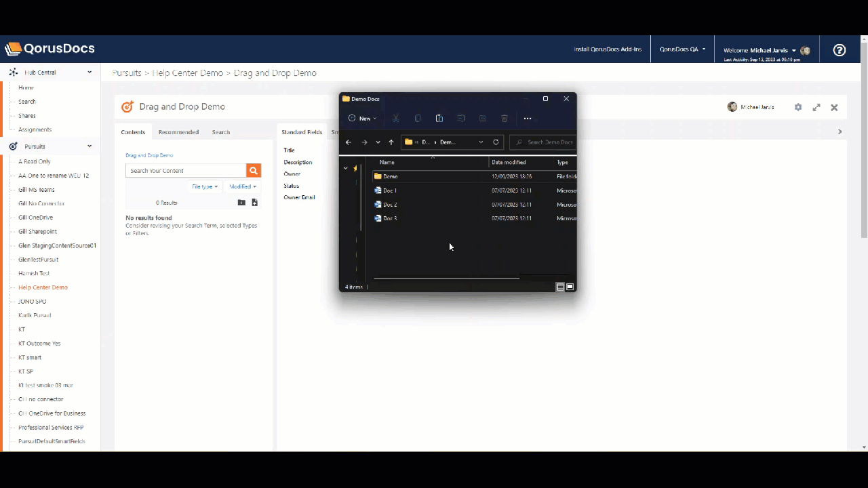Image resolution: width=868 pixels, height=488 pixels.
Task: Open the See more ellipsis in Demo Docs window
Action: coord(528,118)
